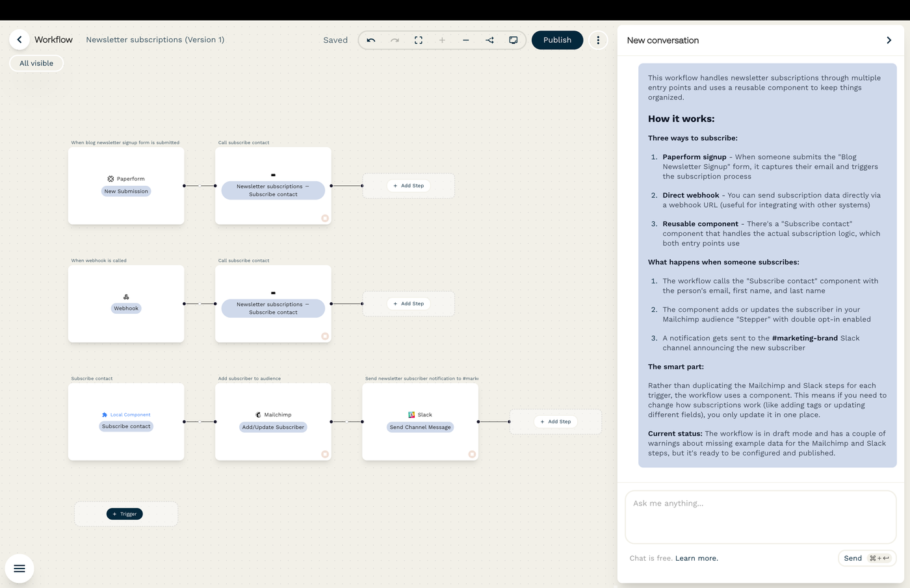
Task: Add Step after the Slack node
Action: (x=555, y=422)
